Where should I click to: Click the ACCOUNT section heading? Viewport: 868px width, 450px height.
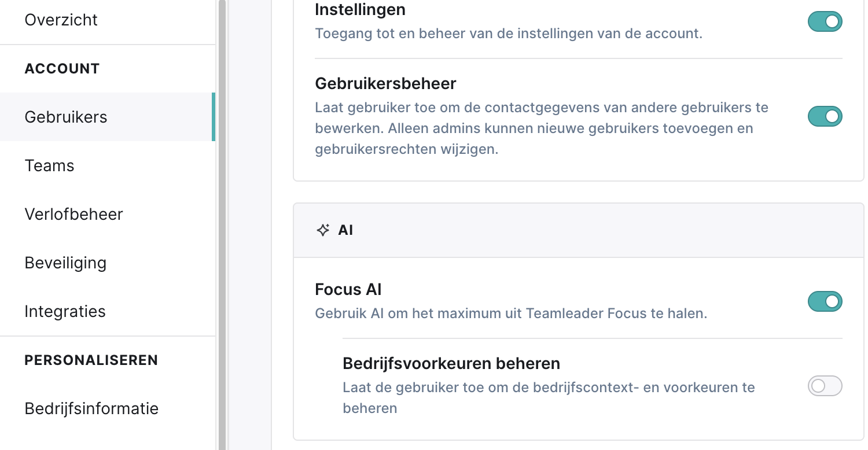[x=62, y=69]
